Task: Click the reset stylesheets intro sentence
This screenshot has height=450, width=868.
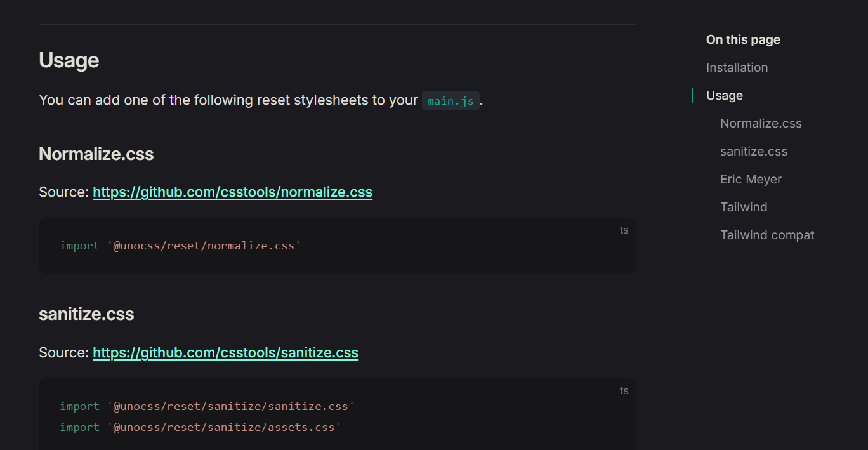Action: click(261, 100)
